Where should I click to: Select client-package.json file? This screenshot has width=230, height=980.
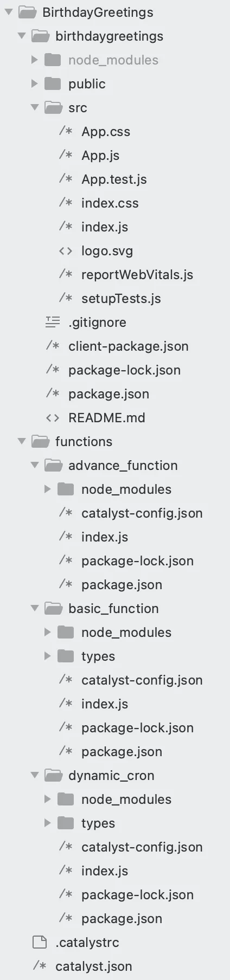point(129,346)
